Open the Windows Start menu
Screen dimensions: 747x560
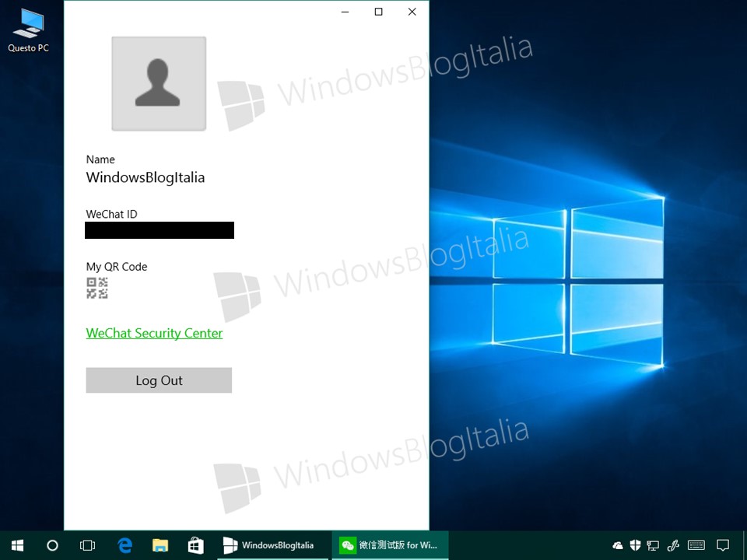click(18, 545)
